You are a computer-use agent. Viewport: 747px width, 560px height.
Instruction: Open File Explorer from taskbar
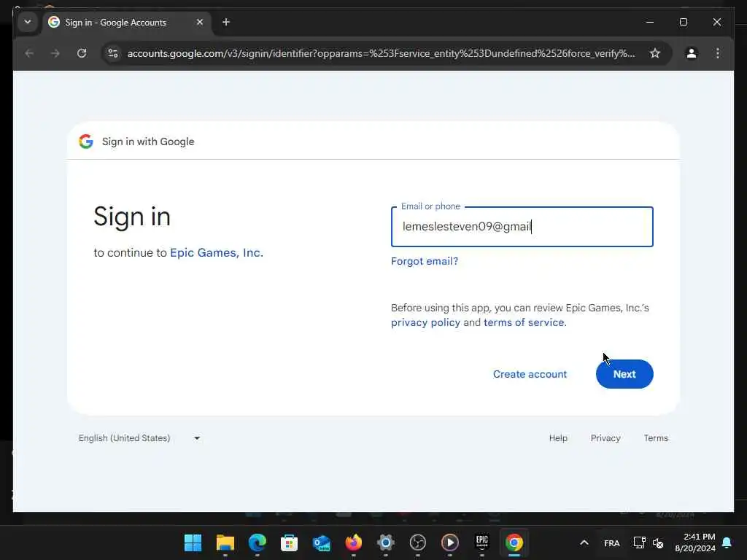tap(225, 542)
